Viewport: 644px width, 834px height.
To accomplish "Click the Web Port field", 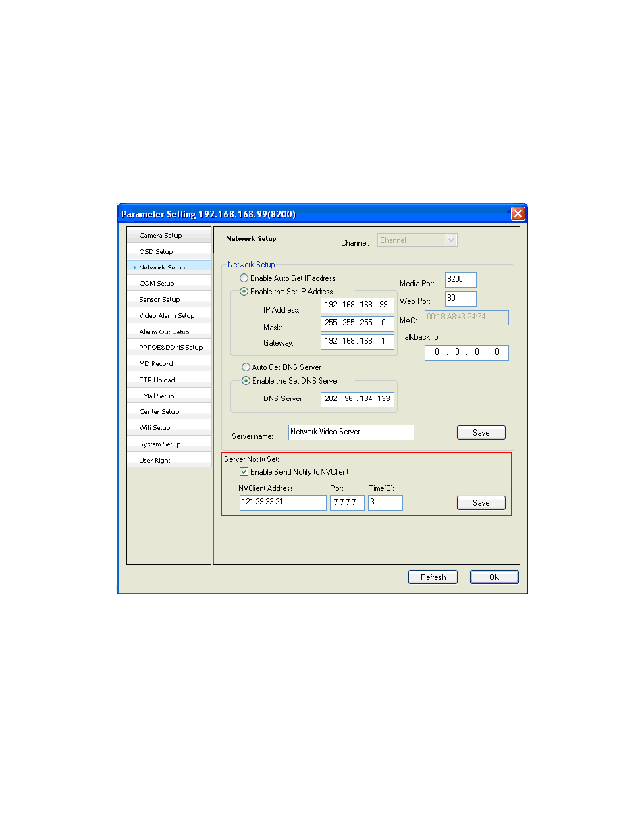I will click(x=460, y=298).
